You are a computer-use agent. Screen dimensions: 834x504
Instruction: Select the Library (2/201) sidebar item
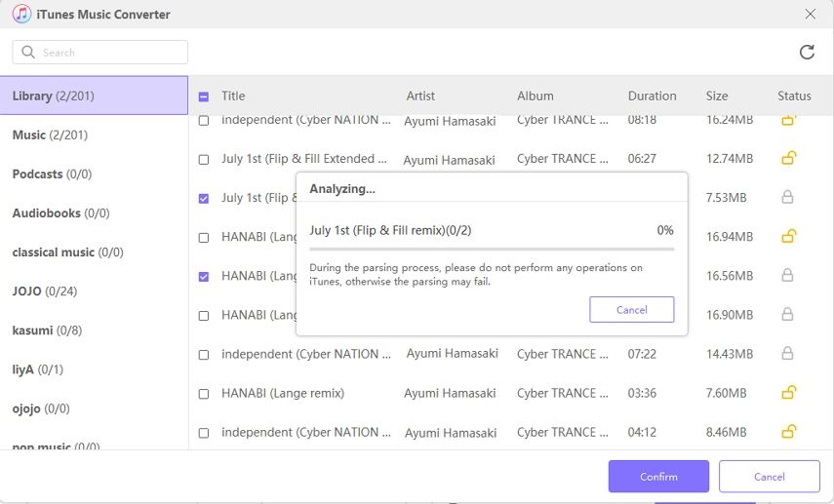coord(94,96)
